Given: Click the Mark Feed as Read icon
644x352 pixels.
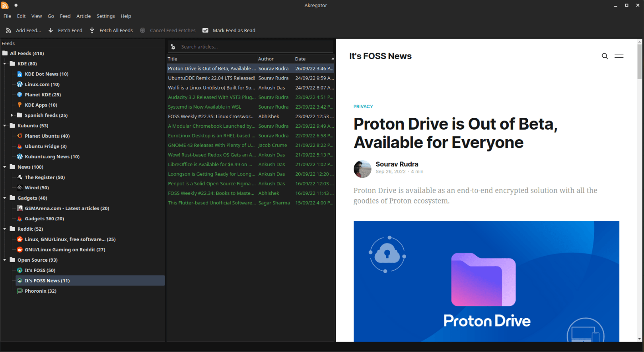Looking at the screenshot, I should tap(205, 30).
